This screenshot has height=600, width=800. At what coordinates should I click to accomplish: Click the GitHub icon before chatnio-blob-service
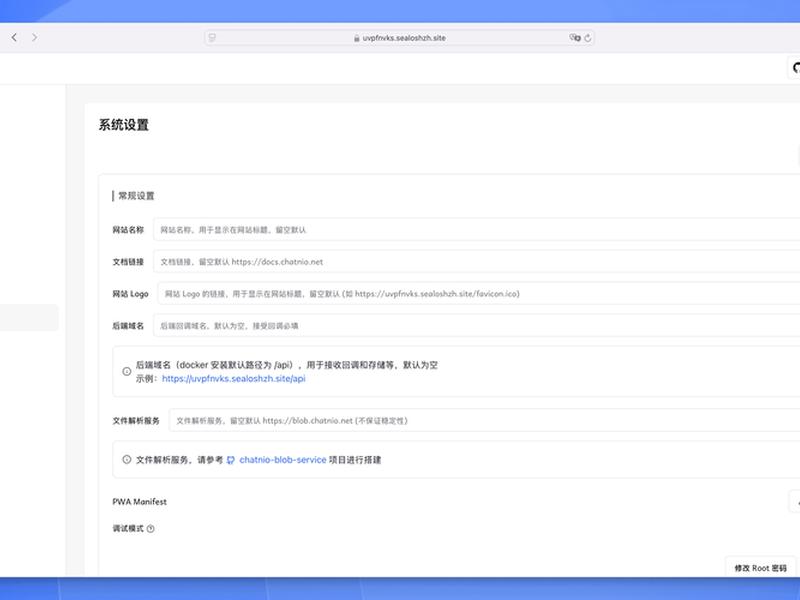(x=231, y=460)
